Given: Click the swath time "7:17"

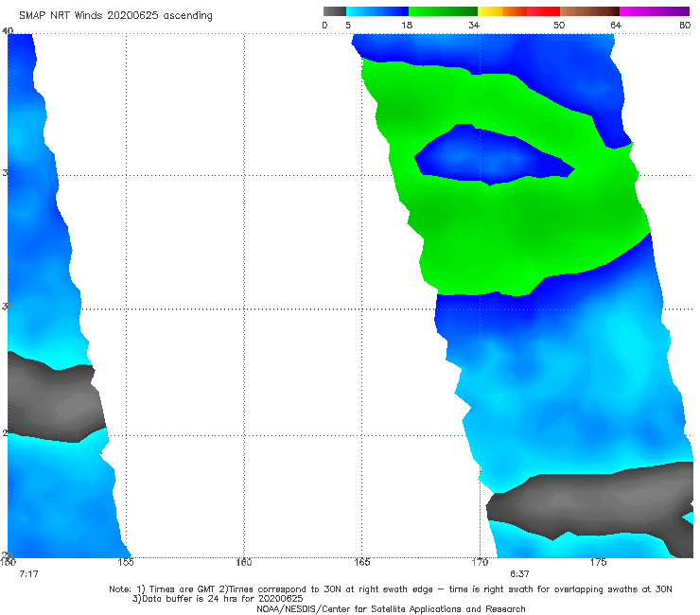Looking at the screenshot, I should 28,574.
